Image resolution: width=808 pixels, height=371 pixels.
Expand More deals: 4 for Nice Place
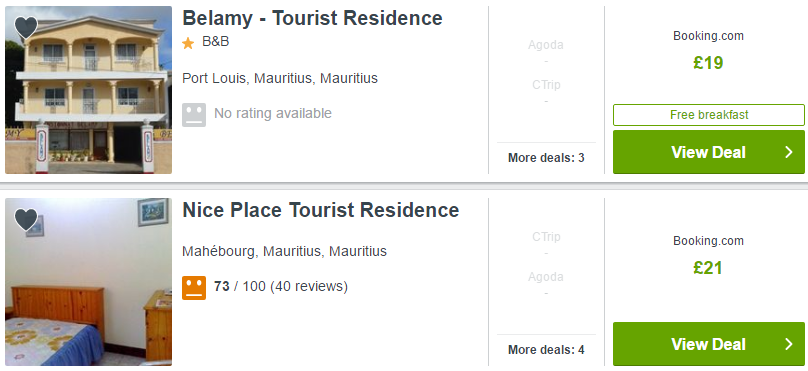(546, 350)
